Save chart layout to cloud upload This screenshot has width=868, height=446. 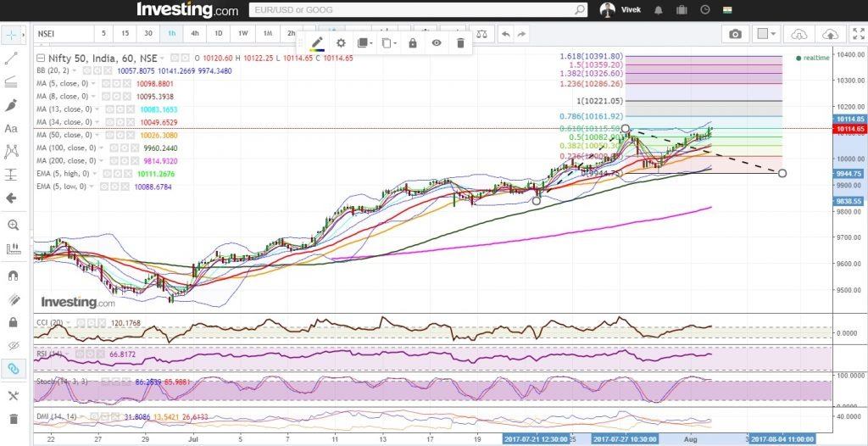pos(831,34)
